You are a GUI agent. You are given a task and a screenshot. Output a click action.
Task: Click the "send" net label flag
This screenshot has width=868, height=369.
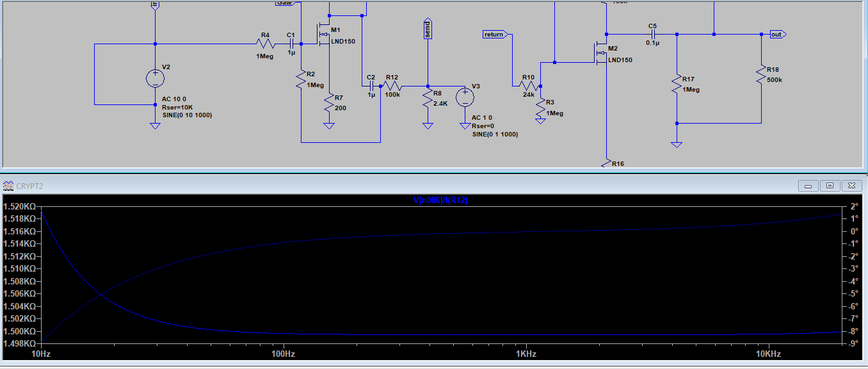[x=428, y=30]
